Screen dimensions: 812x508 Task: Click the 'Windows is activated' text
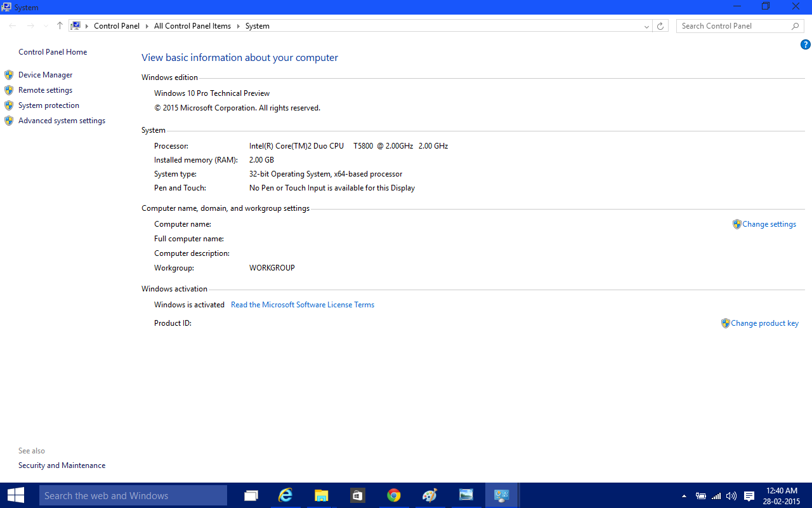pyautogui.click(x=189, y=305)
